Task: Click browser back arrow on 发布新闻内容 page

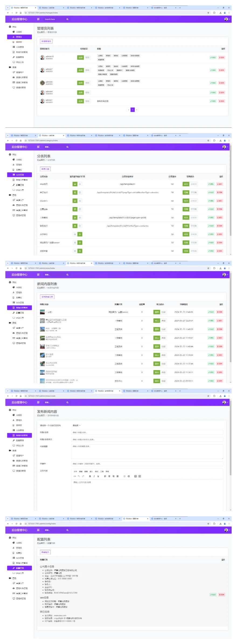Action: tap(8, 396)
